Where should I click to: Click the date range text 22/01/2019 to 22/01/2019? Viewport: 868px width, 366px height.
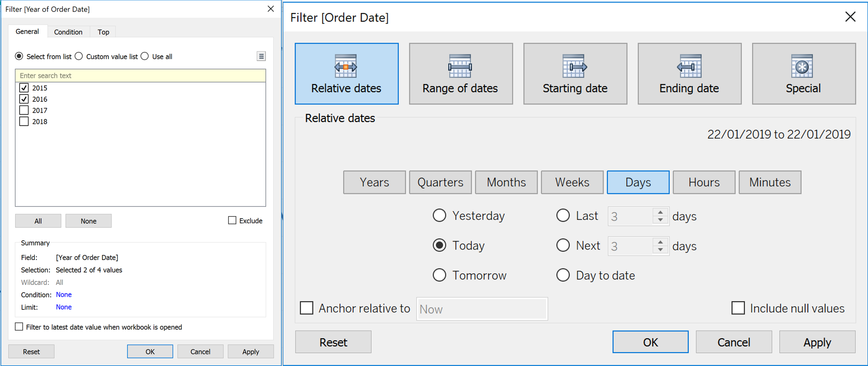pos(779,134)
